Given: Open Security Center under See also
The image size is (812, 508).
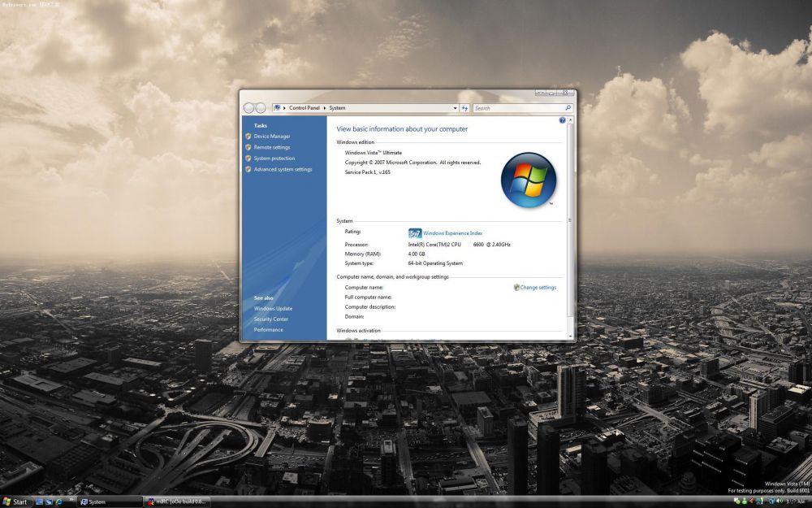Looking at the screenshot, I should (x=271, y=319).
